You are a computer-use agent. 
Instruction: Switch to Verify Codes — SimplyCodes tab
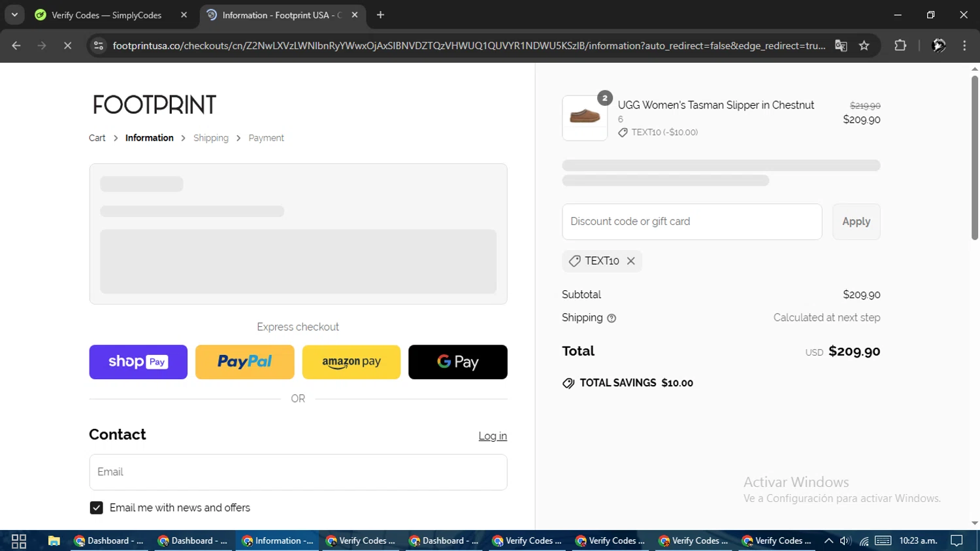(x=106, y=15)
